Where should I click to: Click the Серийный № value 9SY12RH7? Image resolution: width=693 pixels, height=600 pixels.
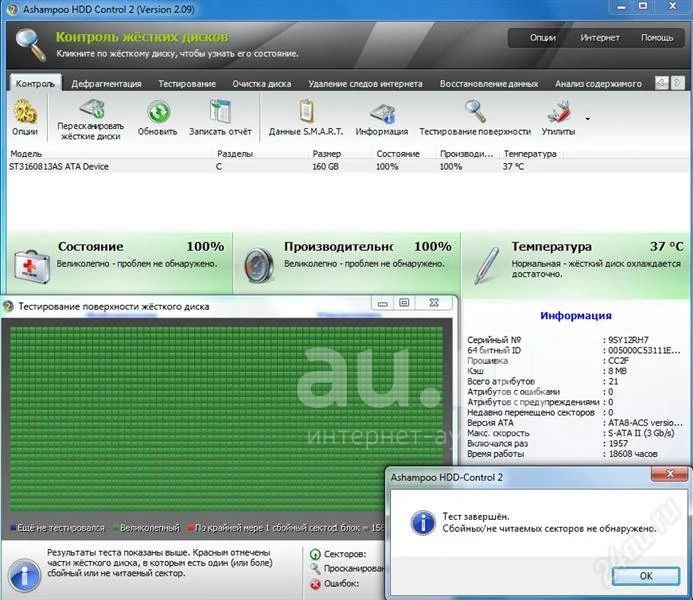[x=628, y=340]
